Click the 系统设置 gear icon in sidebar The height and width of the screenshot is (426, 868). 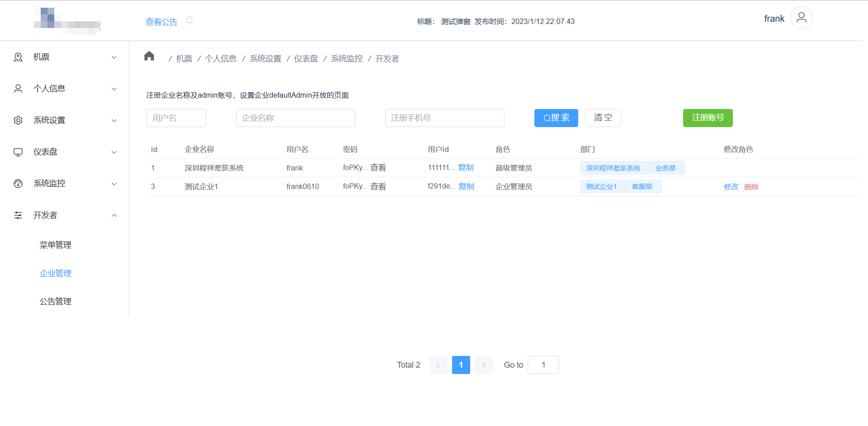(18, 120)
